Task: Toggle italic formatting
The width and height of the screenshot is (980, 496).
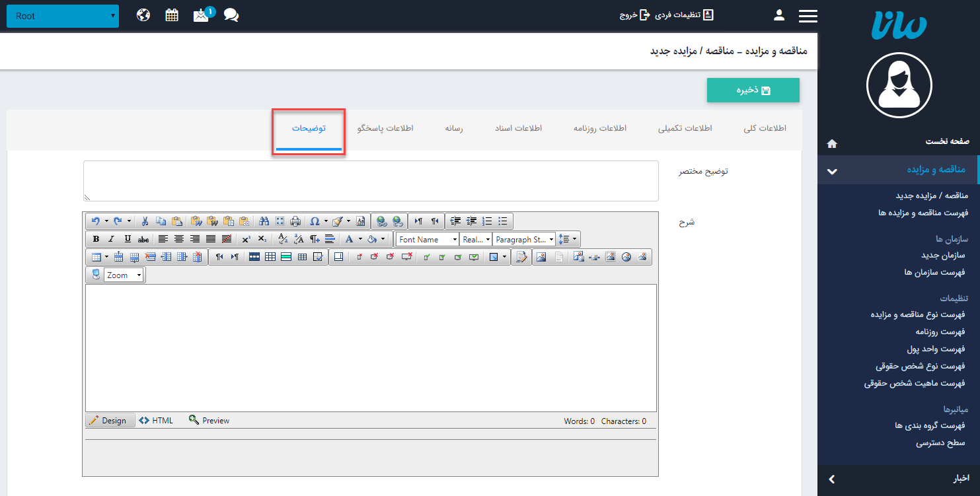Action: point(111,239)
